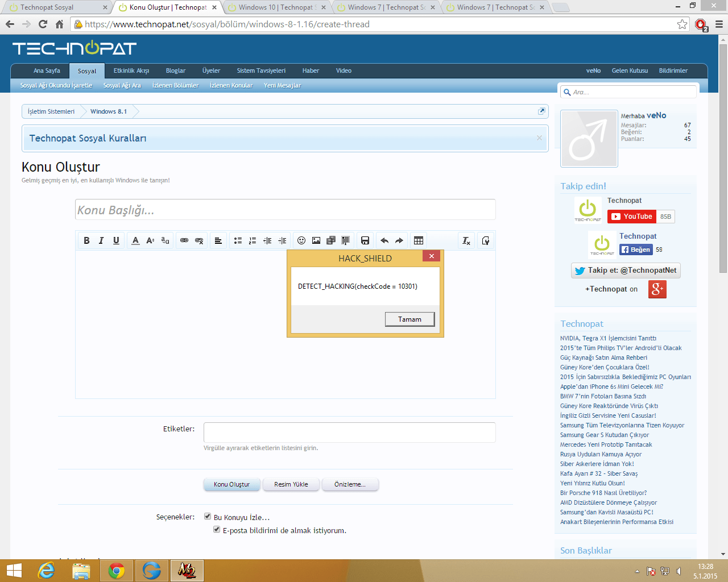Click the Yeni Mesajlar link
The width and height of the screenshot is (728, 582).
282,85
